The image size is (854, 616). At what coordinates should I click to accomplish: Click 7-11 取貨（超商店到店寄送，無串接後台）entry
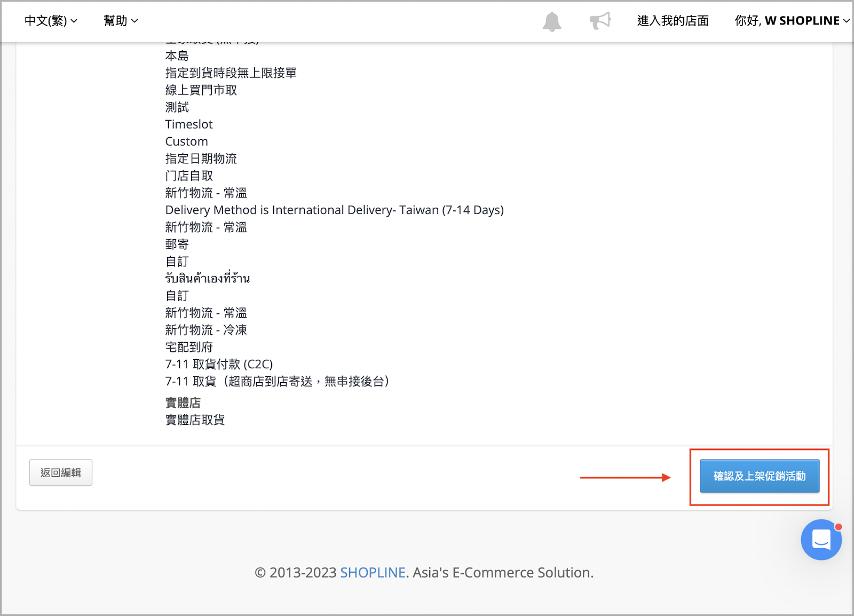(x=277, y=381)
